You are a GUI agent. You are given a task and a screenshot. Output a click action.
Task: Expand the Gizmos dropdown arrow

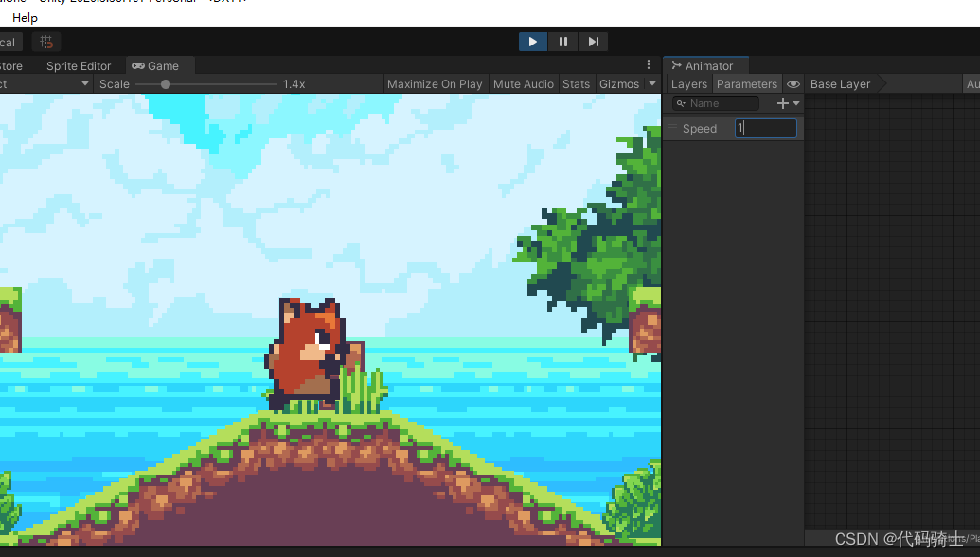point(651,84)
